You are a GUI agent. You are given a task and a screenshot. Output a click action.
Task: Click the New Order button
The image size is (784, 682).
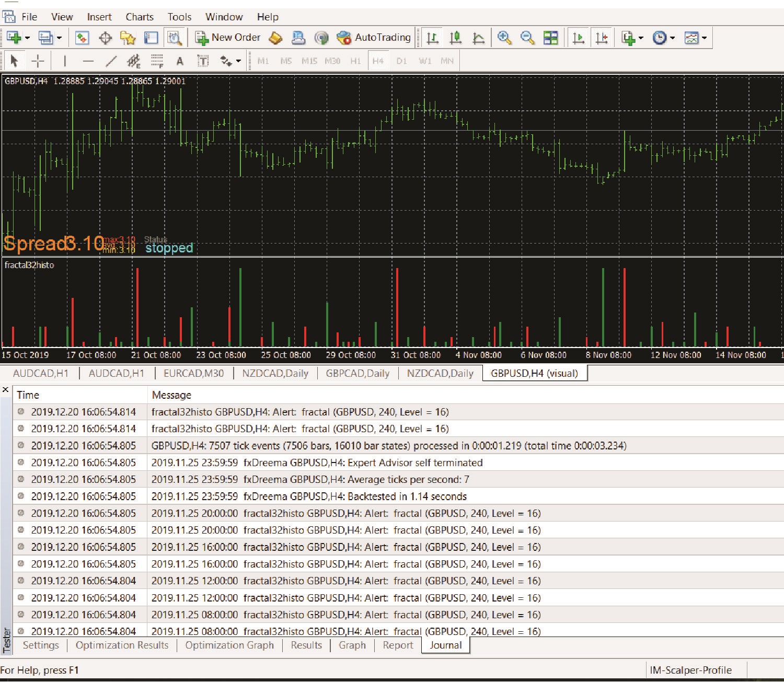tap(228, 38)
